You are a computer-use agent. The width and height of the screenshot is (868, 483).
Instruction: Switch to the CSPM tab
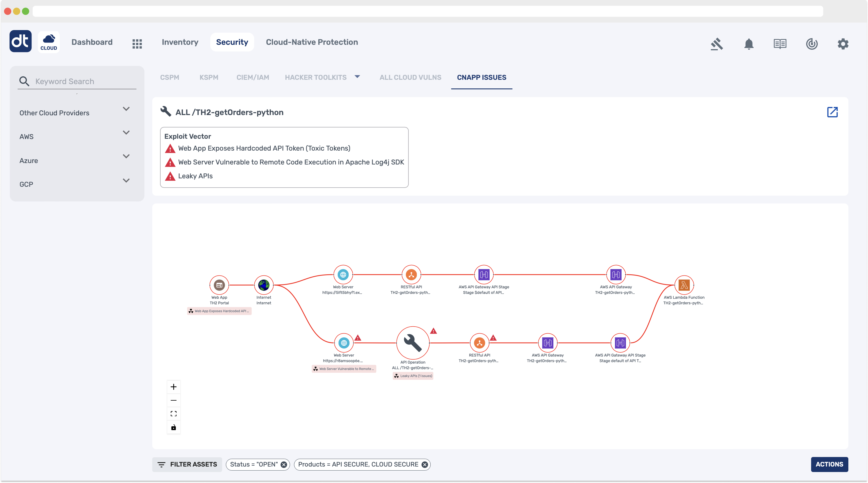click(x=170, y=77)
